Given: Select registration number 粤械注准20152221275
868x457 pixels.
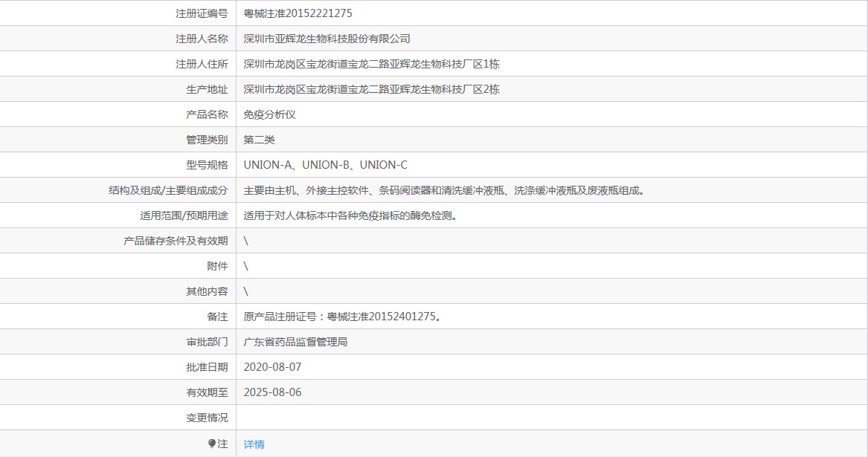Looking at the screenshot, I should pyautogui.click(x=298, y=13).
